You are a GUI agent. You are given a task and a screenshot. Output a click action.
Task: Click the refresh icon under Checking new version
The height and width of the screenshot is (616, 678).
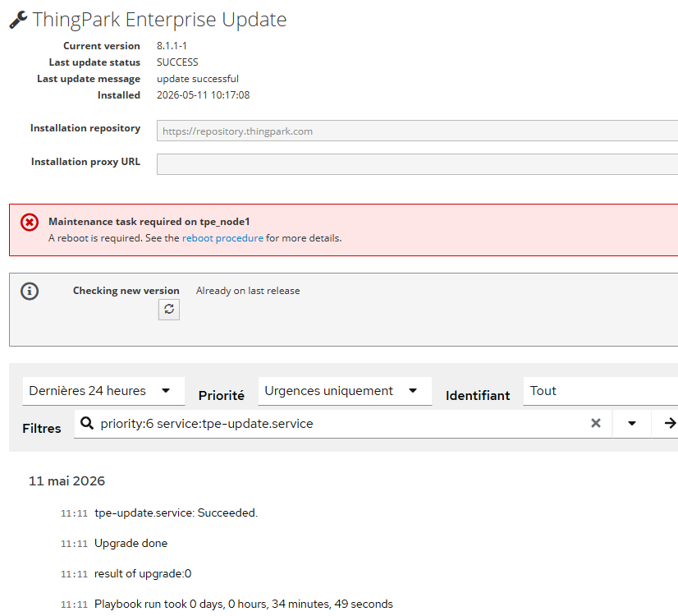point(168,310)
